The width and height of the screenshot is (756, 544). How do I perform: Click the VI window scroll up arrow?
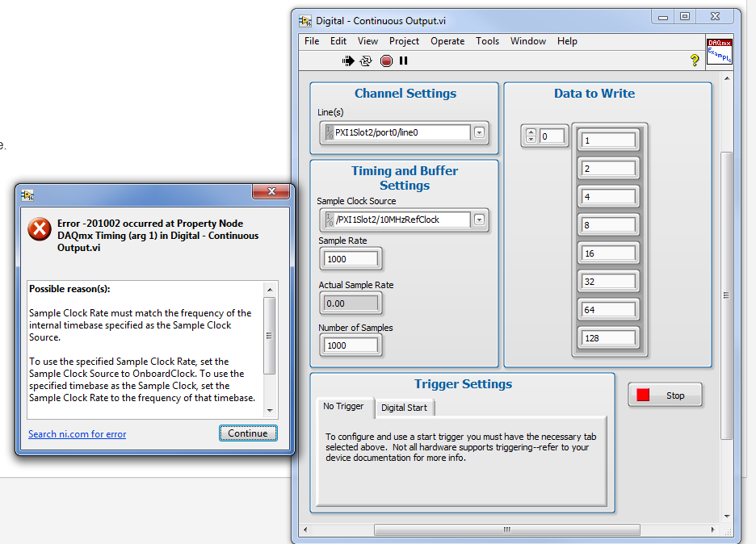(727, 78)
